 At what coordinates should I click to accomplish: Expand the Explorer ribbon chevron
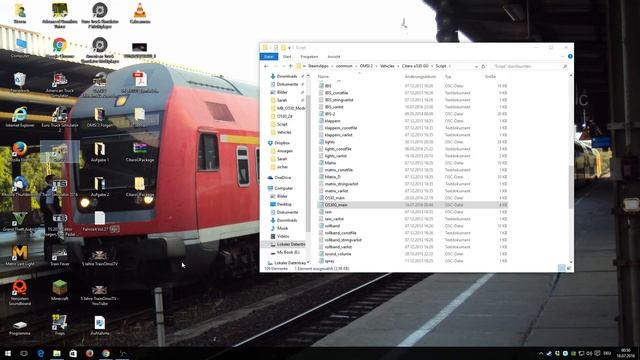563,56
